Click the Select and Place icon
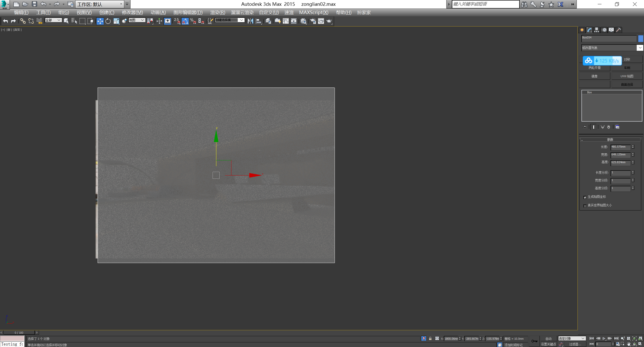This screenshot has height=347, width=644. (x=124, y=21)
